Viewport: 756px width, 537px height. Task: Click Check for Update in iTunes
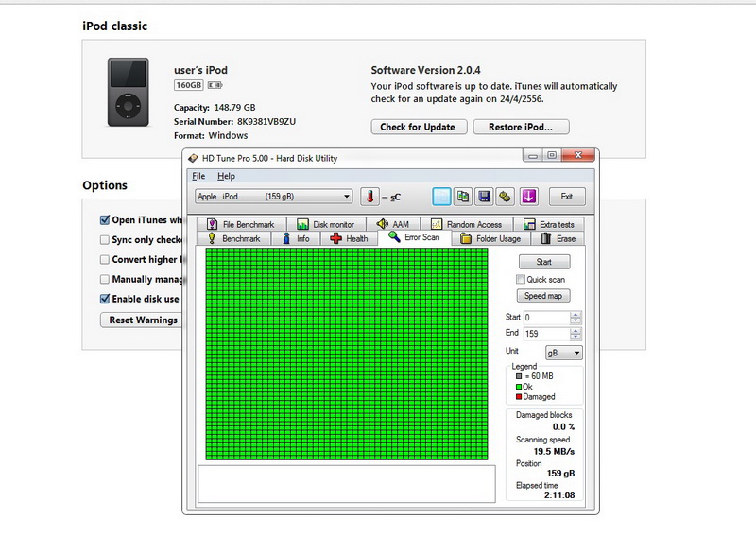point(419,127)
